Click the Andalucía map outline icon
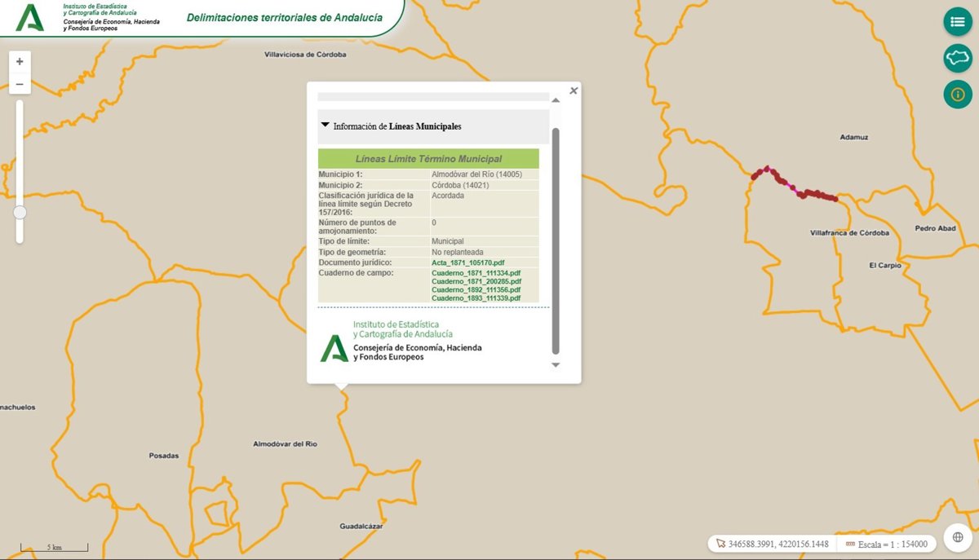 [958, 58]
